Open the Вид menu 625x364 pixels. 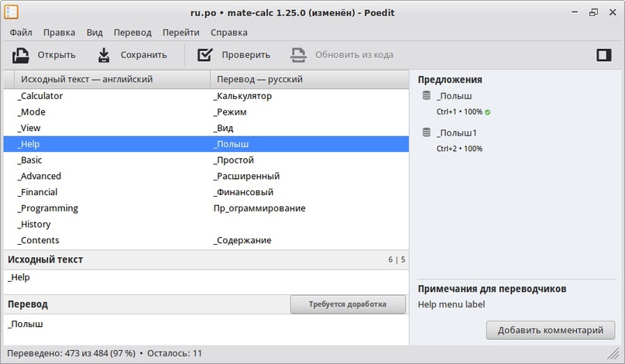point(94,33)
